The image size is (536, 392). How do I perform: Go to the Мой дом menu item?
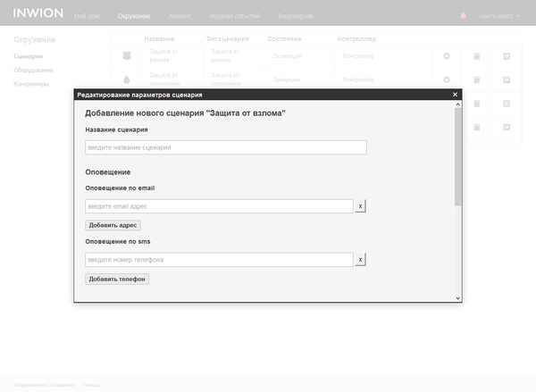point(87,16)
